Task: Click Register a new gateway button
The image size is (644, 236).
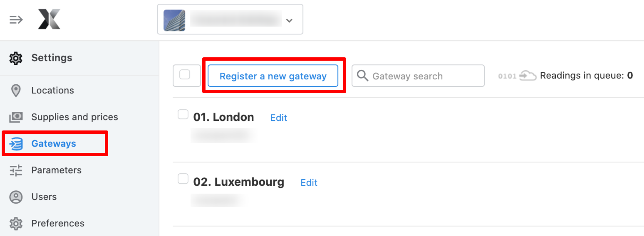Action: coord(273,76)
